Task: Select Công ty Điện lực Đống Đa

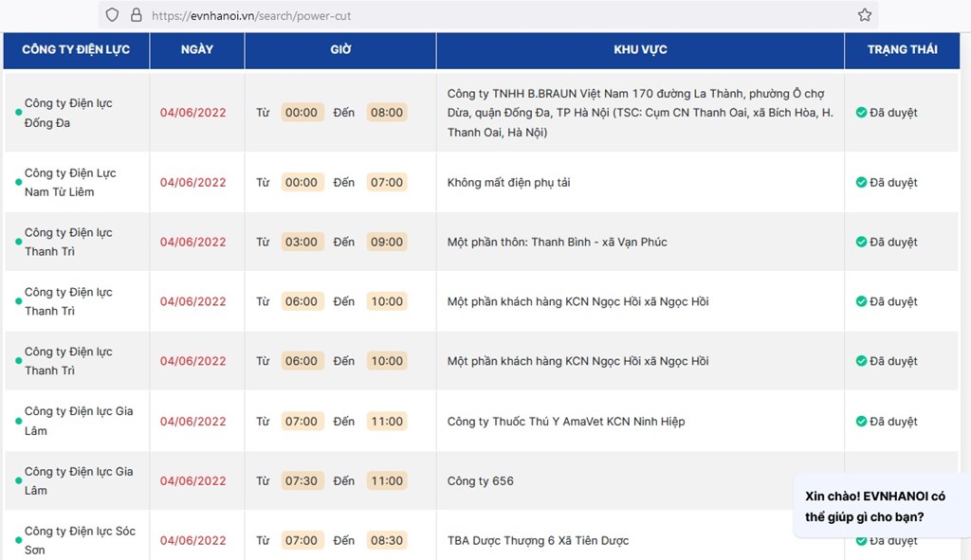Action: click(x=68, y=113)
